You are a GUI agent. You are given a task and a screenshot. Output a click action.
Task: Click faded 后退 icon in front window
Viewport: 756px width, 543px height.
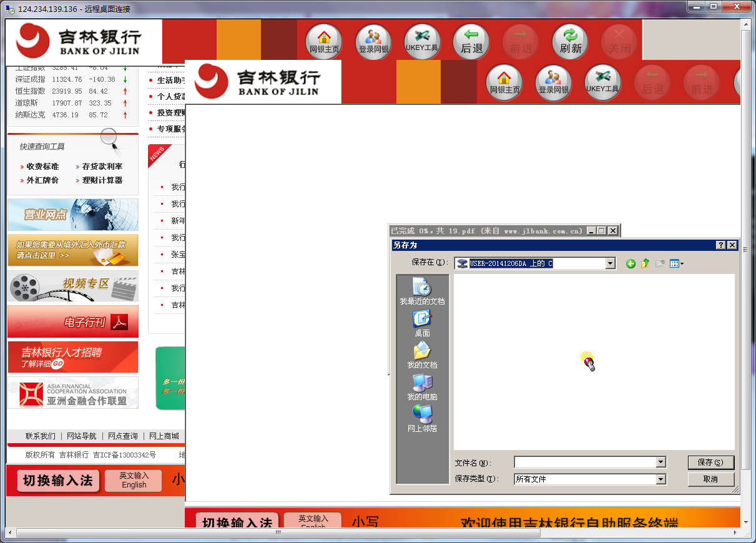[652, 82]
